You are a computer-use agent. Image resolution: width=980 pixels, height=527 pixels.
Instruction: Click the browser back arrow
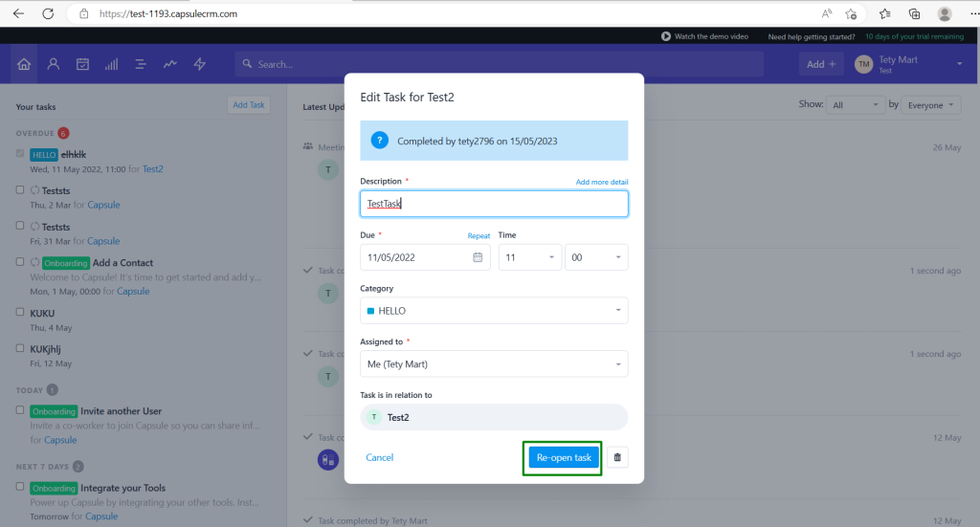coord(19,13)
